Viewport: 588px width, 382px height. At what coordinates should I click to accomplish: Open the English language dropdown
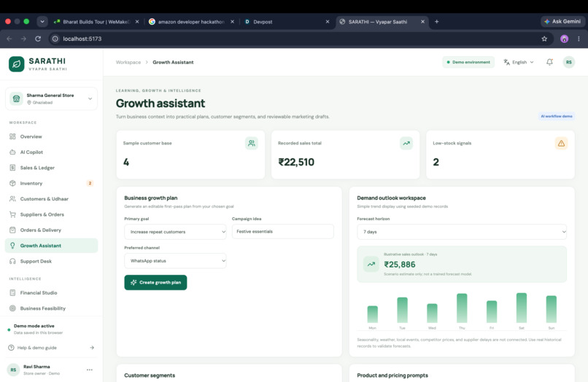click(519, 62)
